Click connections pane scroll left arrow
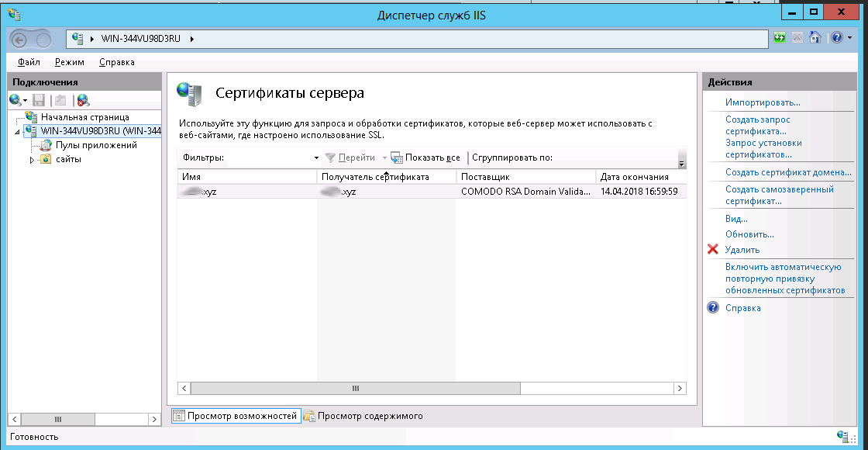The height and width of the screenshot is (450, 868). pos(15,420)
